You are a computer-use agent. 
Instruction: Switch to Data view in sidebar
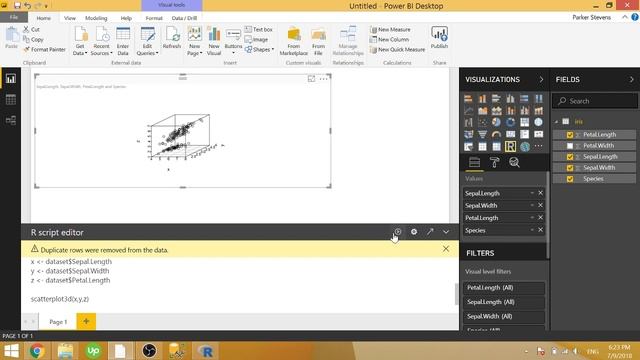tap(11, 99)
